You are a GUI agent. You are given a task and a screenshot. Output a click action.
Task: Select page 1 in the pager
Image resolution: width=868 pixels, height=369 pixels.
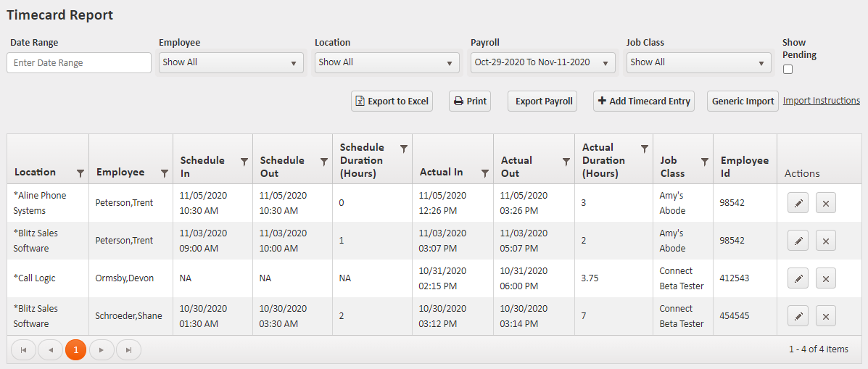click(75, 350)
